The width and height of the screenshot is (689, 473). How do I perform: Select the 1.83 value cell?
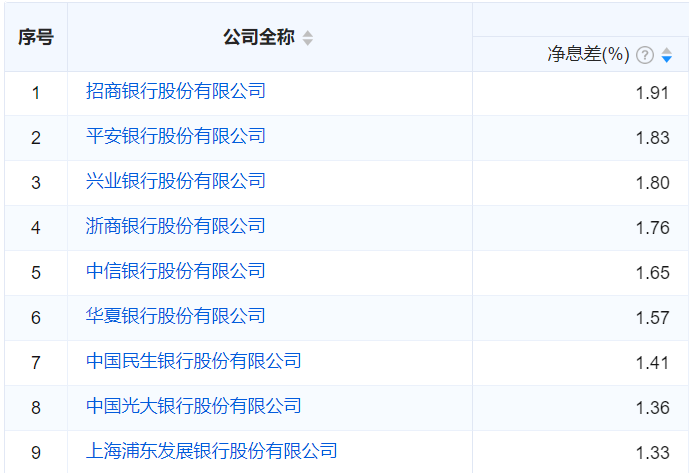[580, 138]
